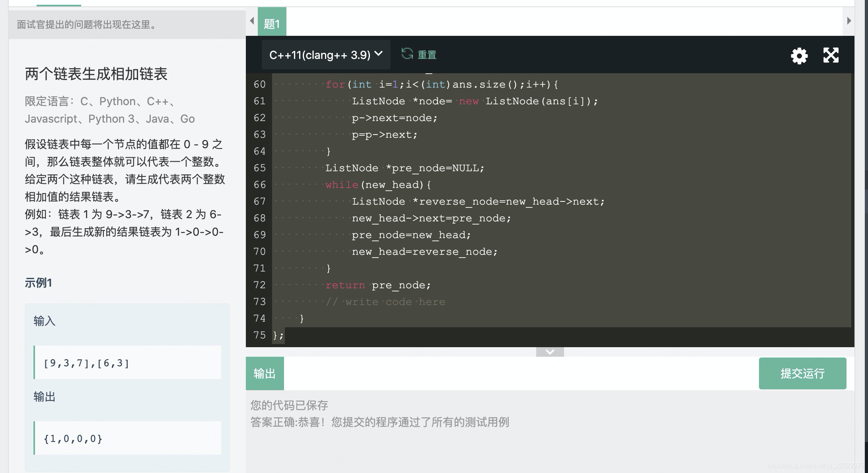
Task: Click the for loop code on line 60
Action: point(442,84)
